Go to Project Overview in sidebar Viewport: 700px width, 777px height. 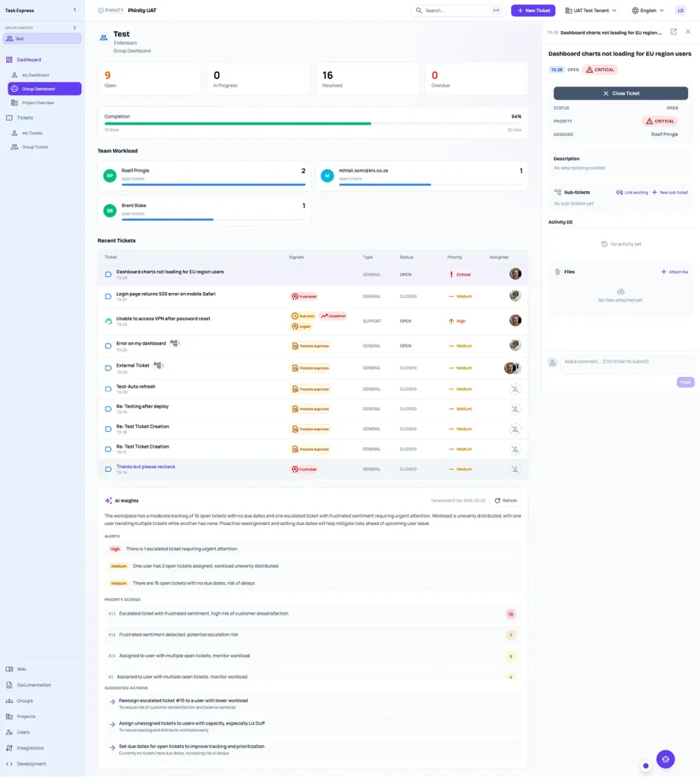[x=37, y=102]
